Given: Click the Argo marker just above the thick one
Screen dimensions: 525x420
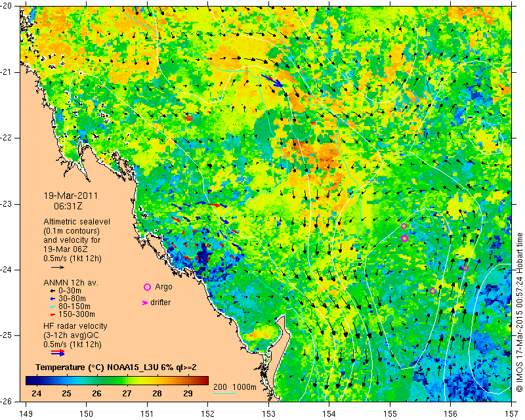Looking at the screenshot, I should coord(404,226).
